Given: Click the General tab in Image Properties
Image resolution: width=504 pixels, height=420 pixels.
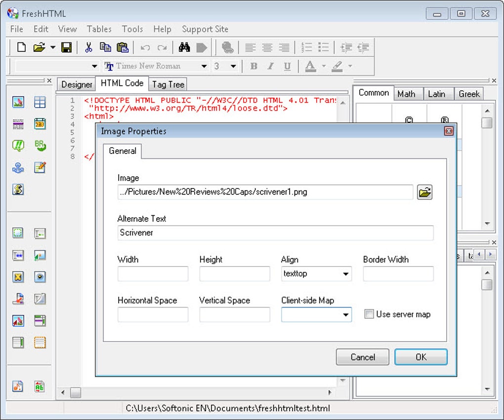Looking at the screenshot, I should 123,151.
